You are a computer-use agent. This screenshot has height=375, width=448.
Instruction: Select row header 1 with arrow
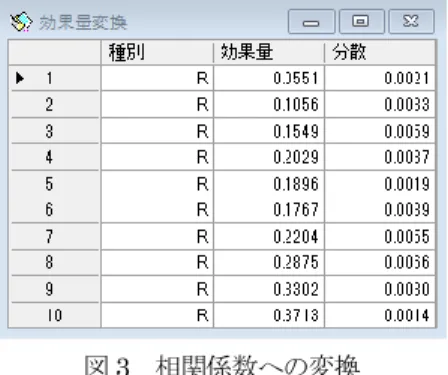point(55,78)
